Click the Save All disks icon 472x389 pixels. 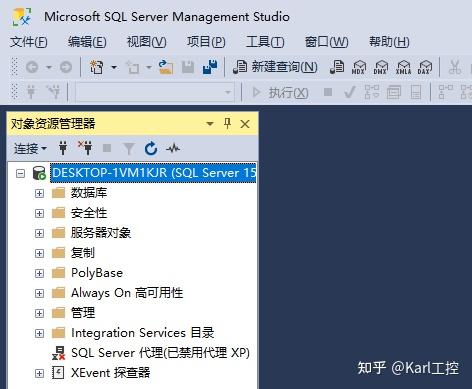click(210, 67)
